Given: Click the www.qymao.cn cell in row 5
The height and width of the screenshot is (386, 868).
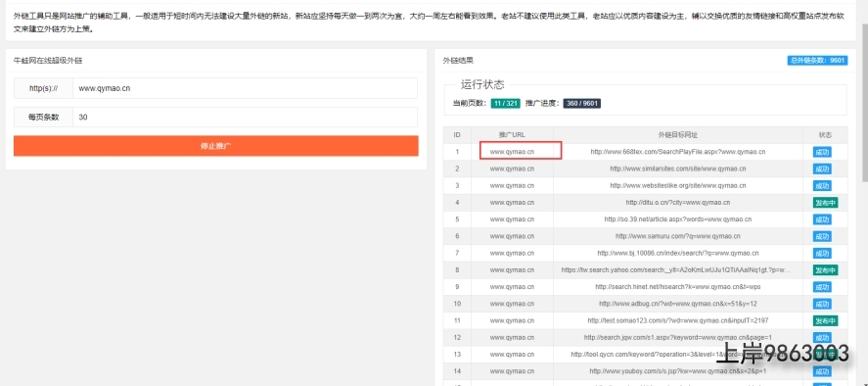Looking at the screenshot, I should pos(512,219).
